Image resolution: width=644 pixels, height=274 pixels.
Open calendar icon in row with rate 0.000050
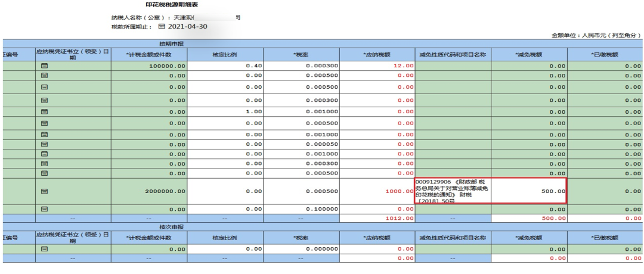[x=44, y=144]
